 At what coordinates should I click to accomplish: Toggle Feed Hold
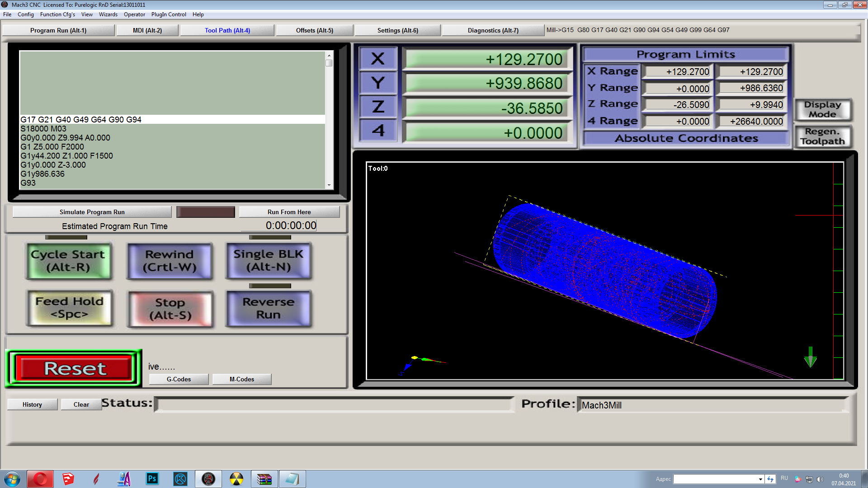pos(70,308)
